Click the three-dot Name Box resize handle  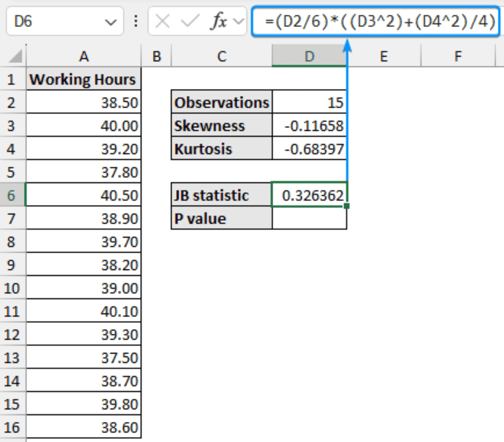click(136, 22)
